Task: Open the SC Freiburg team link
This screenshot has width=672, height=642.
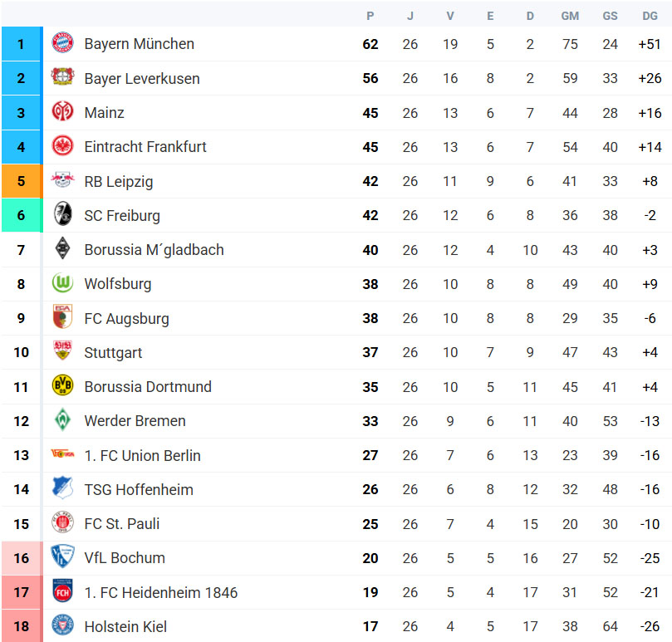Action: [122, 216]
